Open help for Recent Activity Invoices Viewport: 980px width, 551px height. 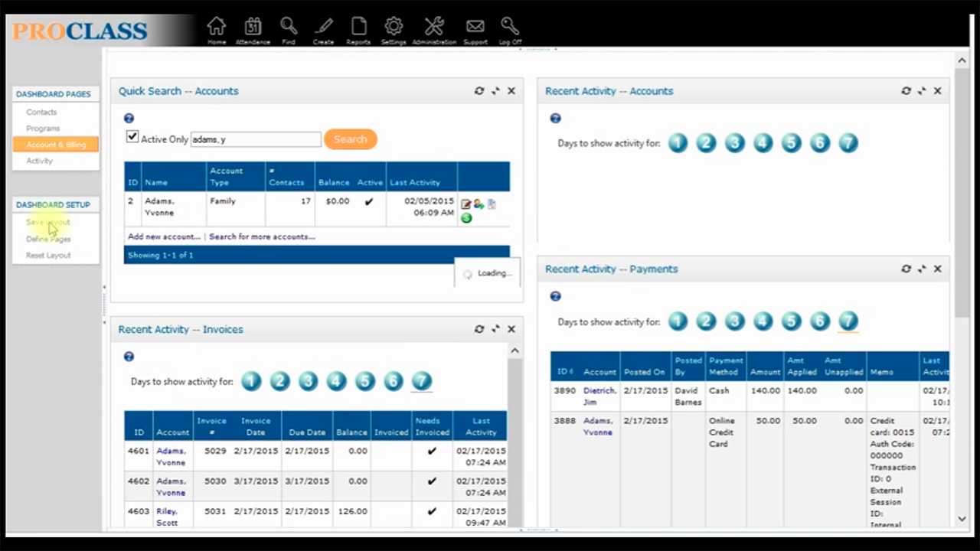[x=129, y=357]
